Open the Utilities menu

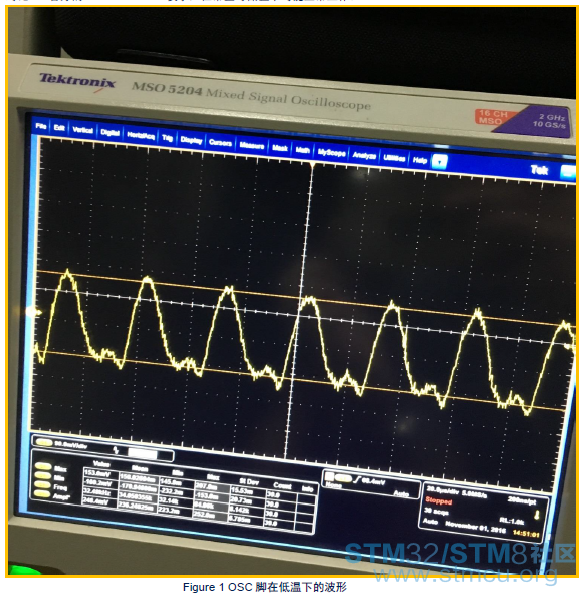(394, 158)
